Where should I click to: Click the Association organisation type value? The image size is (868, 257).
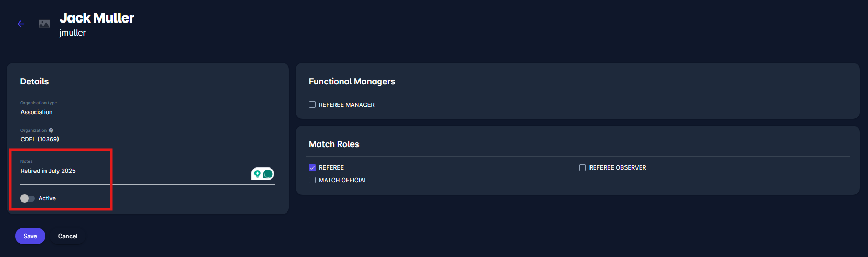37,112
